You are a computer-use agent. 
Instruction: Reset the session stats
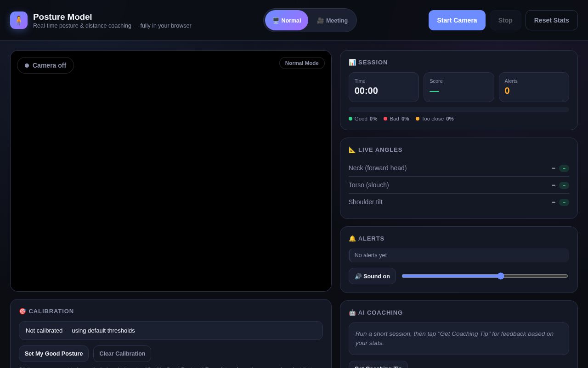551,20
